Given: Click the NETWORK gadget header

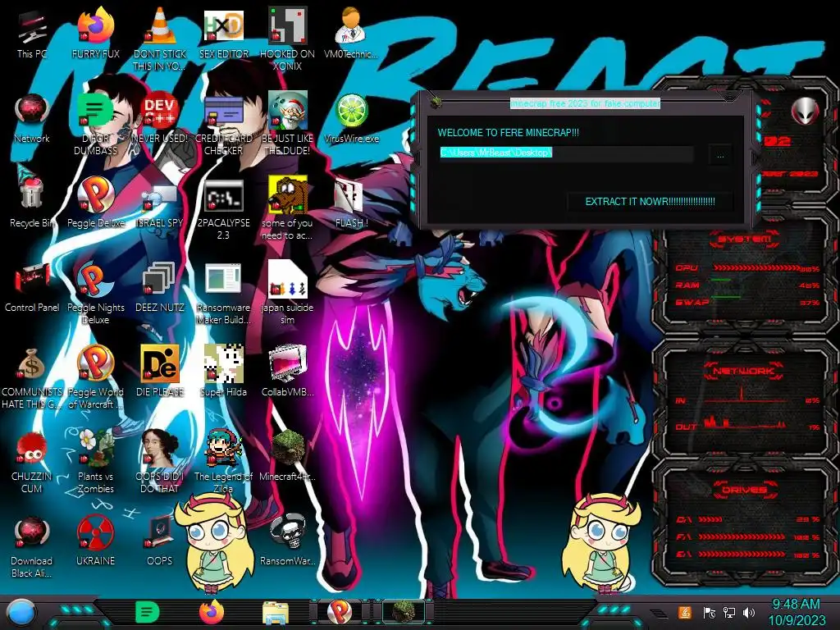Looking at the screenshot, I should [745, 370].
